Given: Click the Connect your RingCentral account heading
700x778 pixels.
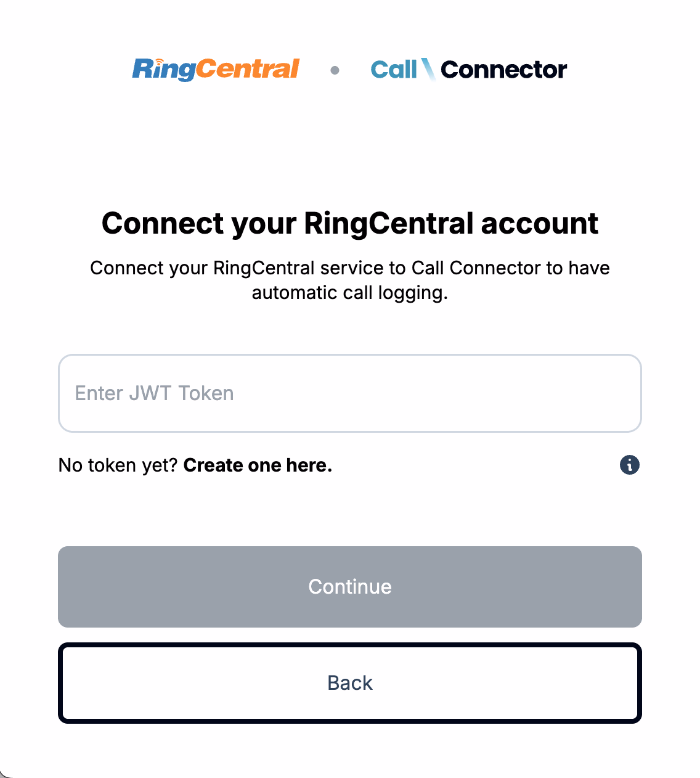Looking at the screenshot, I should [x=349, y=223].
